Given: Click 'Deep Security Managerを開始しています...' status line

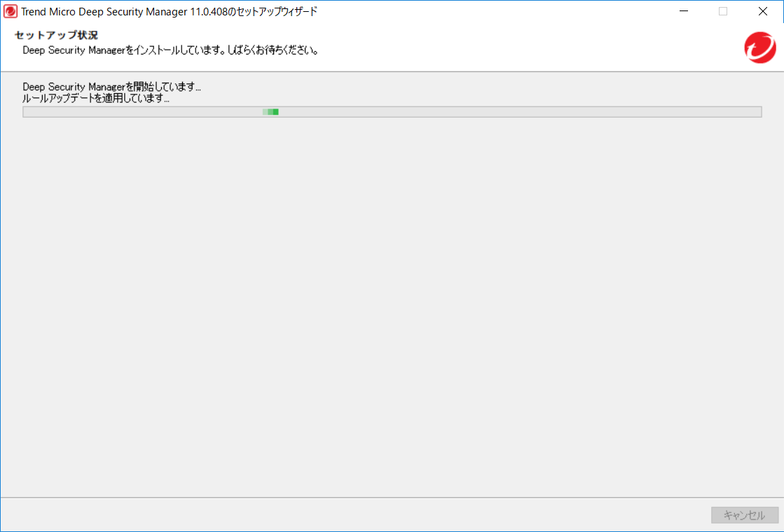Looking at the screenshot, I should click(x=111, y=86).
